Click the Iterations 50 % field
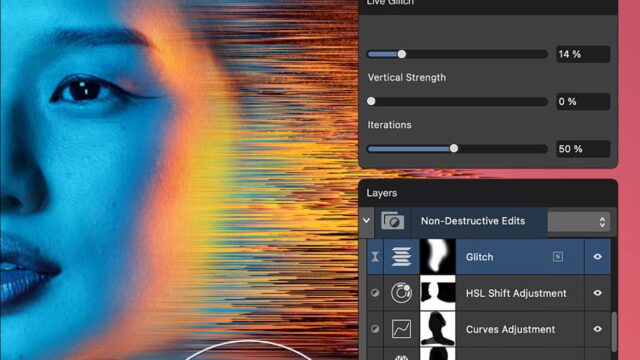The image size is (640, 360). [583, 149]
